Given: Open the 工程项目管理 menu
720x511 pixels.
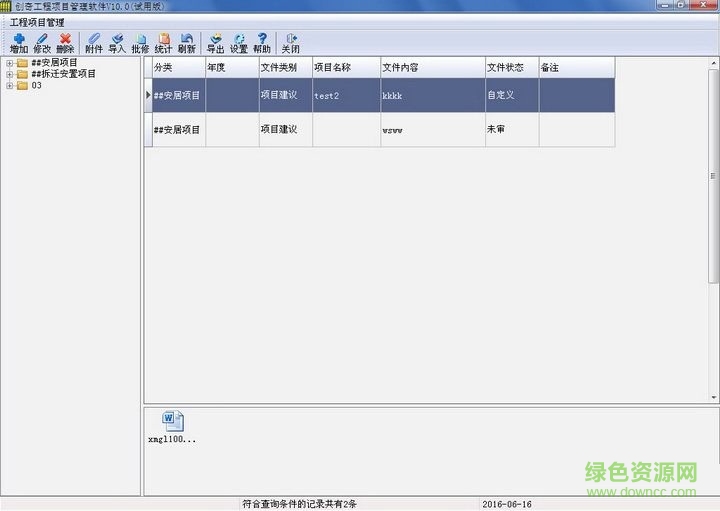Looking at the screenshot, I should point(37,22).
